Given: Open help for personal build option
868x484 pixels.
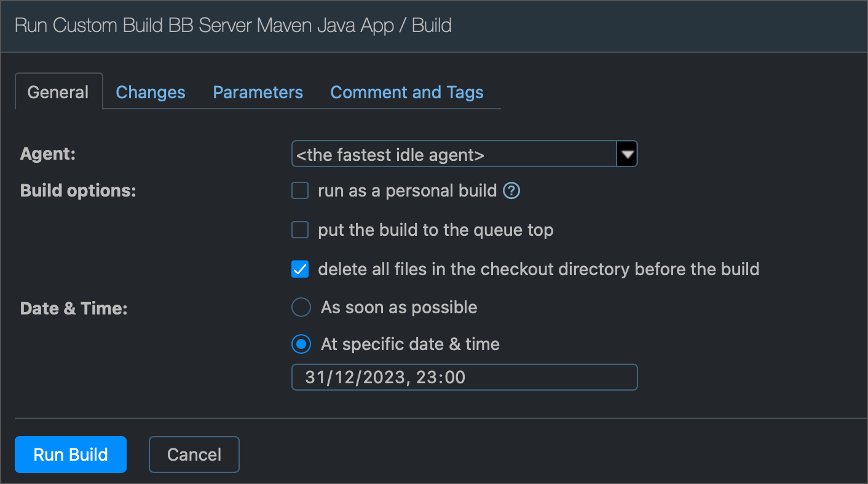Looking at the screenshot, I should tap(512, 190).
